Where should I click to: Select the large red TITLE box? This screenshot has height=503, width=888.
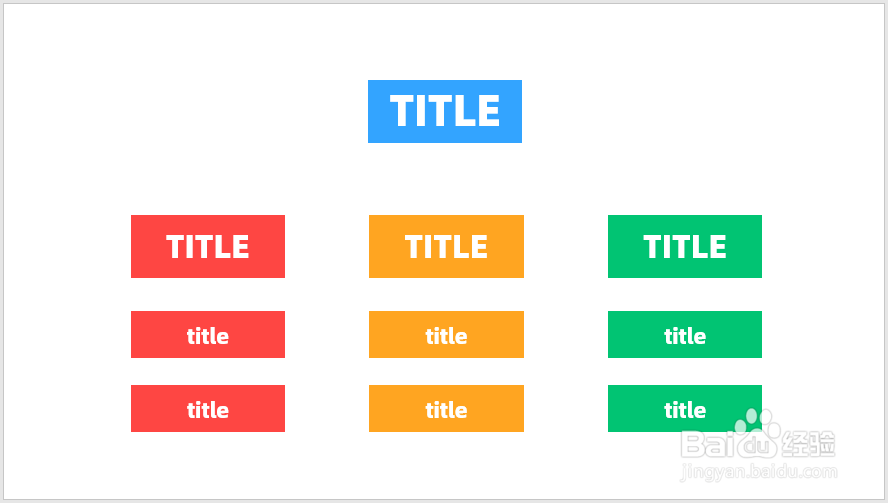tap(208, 246)
